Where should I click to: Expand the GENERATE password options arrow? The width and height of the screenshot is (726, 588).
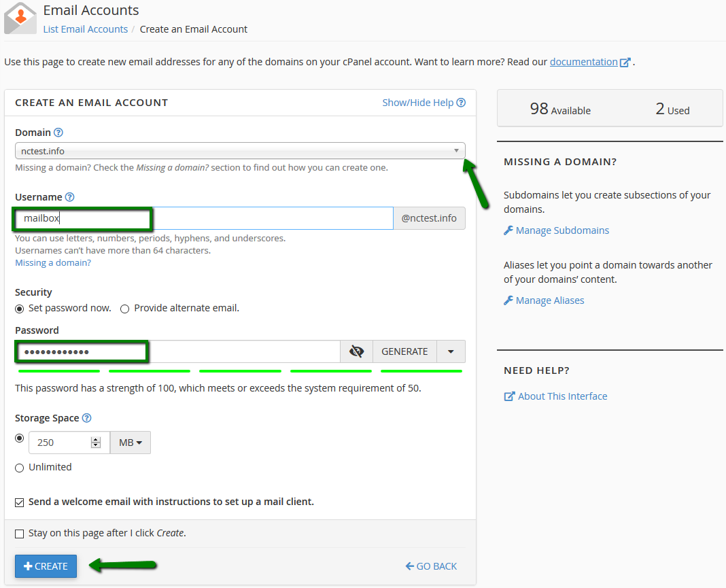point(452,351)
